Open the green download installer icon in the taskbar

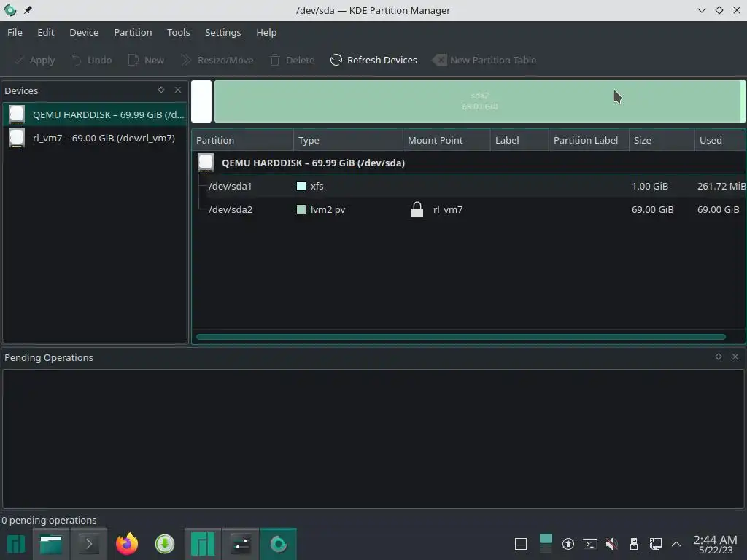click(165, 544)
